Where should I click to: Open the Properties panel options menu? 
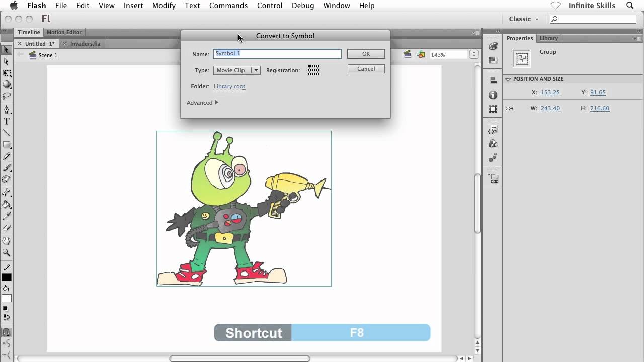[638, 38]
